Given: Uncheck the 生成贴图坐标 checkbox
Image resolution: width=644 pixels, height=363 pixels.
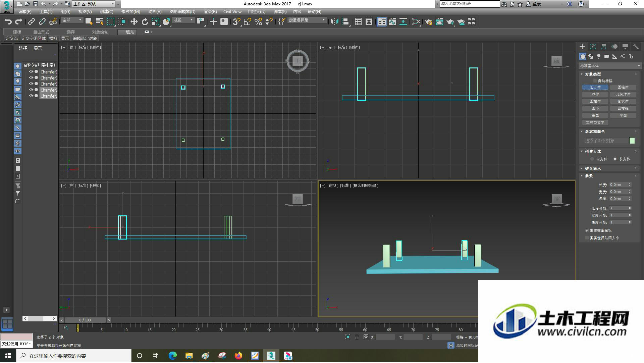Looking at the screenshot, I should click(x=587, y=230).
